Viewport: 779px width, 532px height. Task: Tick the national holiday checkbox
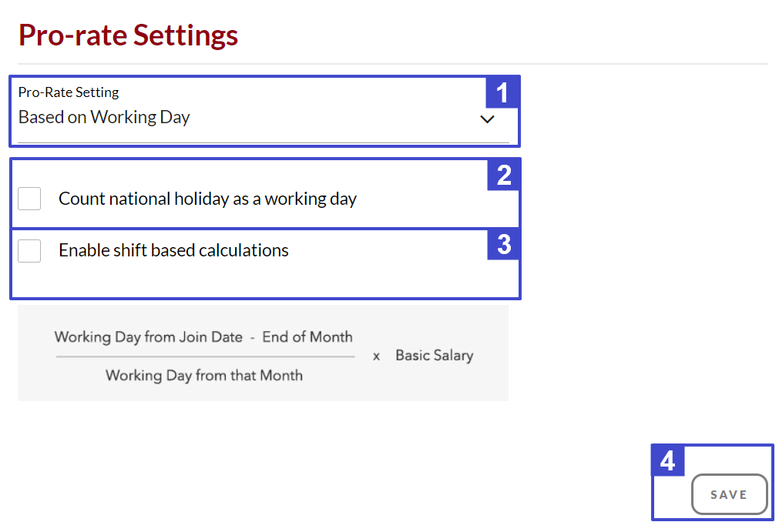click(x=29, y=199)
